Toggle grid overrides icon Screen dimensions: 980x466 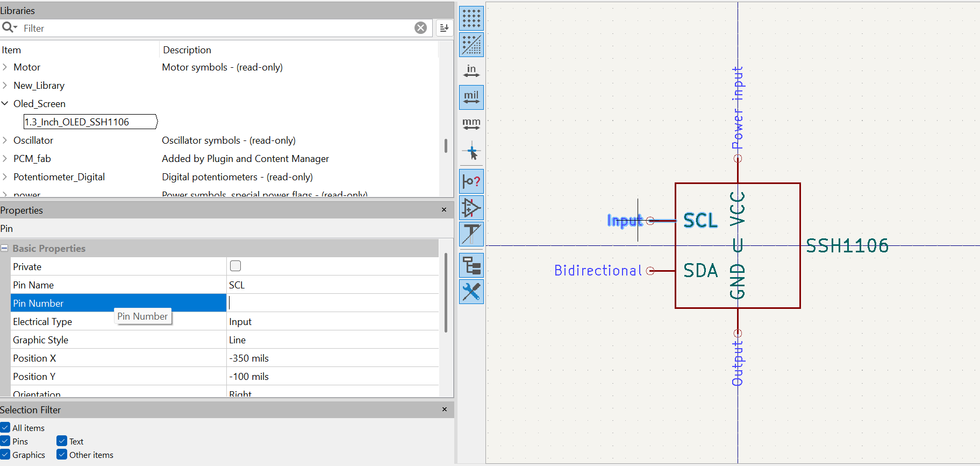coord(471,45)
